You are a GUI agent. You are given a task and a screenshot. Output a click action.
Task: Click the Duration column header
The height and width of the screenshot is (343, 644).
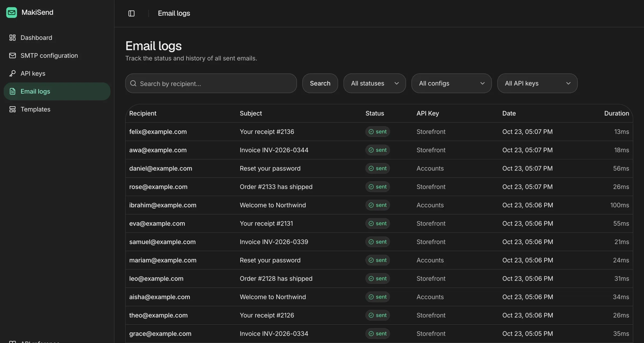point(616,113)
